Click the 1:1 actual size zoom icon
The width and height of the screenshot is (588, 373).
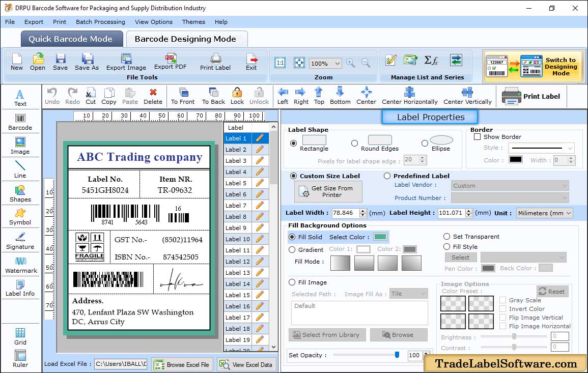click(x=280, y=63)
